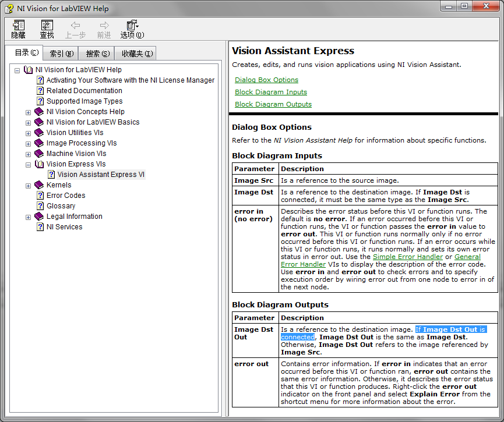Click the page icon beside Error Codes
The width and height of the screenshot is (504, 422).
[x=40, y=195]
